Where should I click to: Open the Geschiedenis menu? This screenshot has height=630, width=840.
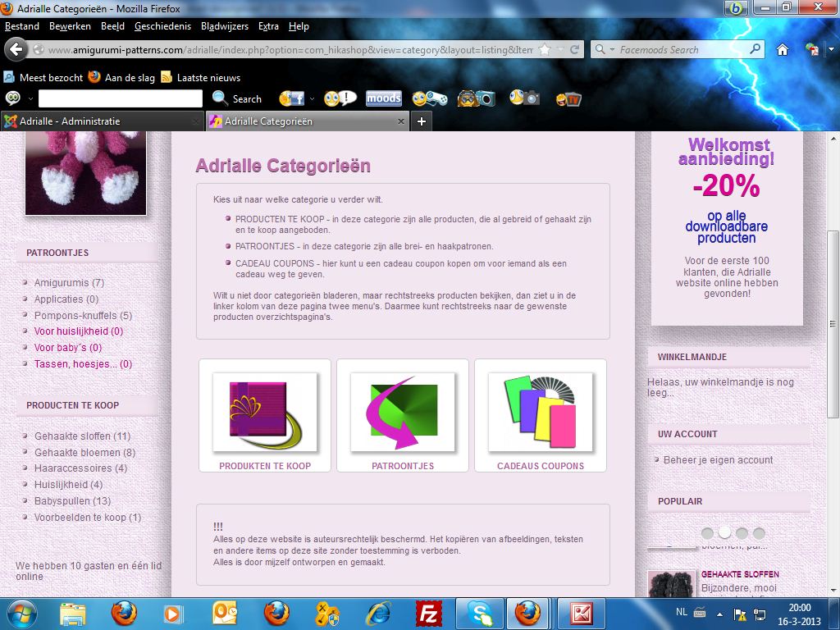[x=163, y=26]
